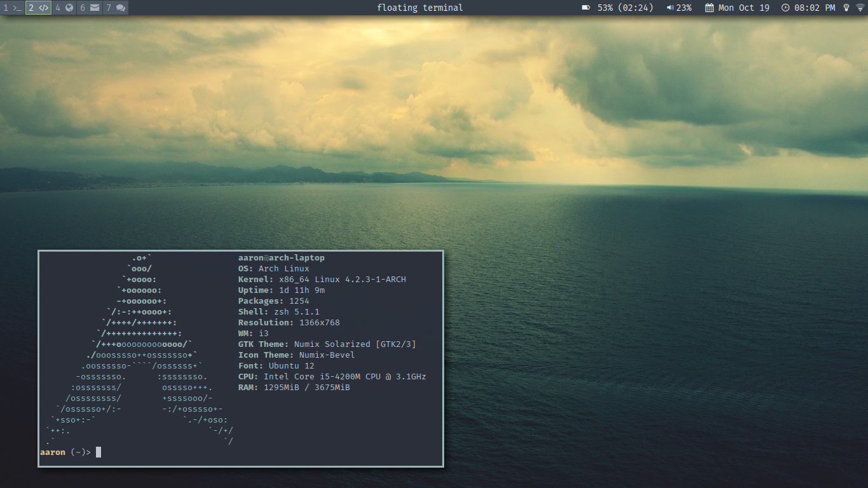The height and width of the screenshot is (488, 868).
Task: Click the clock icon
Action: coord(785,8)
